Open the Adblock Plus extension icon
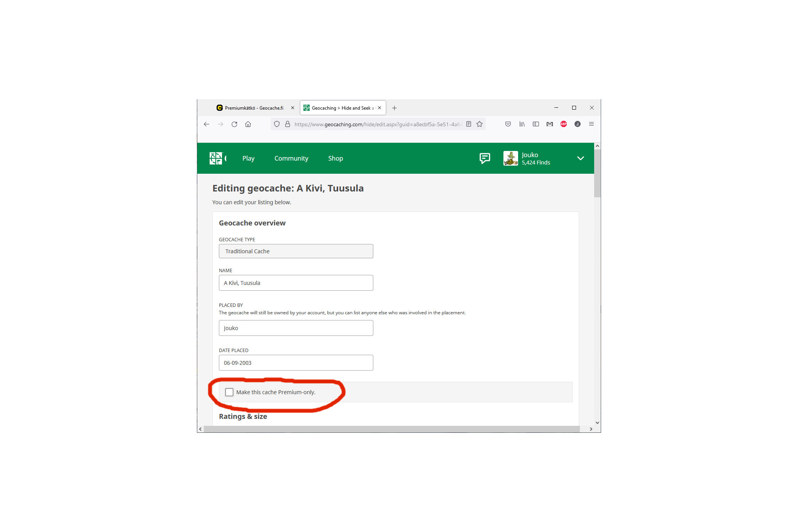Screen dimensions: 798x532 click(564, 124)
